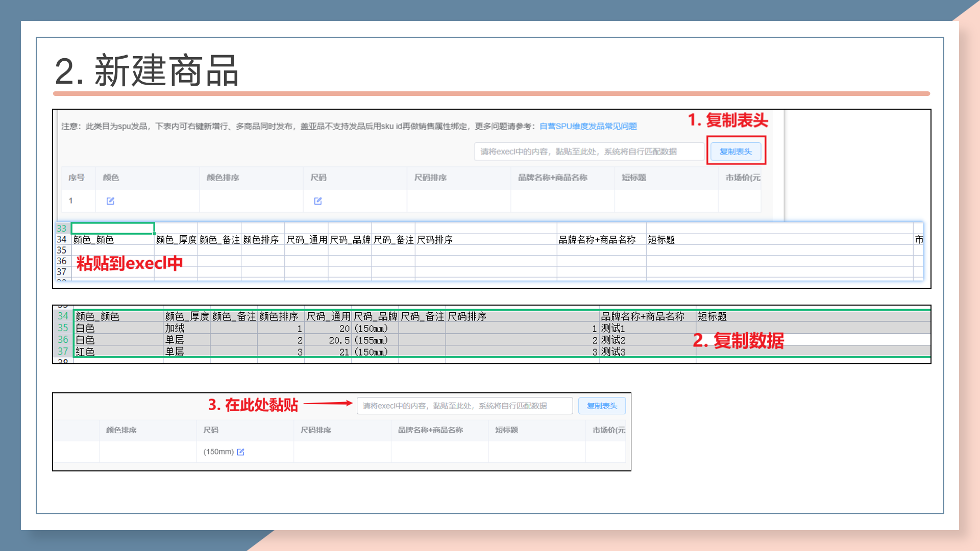Click 品牌名称+商品名称 header in top table
Screen dimensions: 980x551
pos(552,178)
